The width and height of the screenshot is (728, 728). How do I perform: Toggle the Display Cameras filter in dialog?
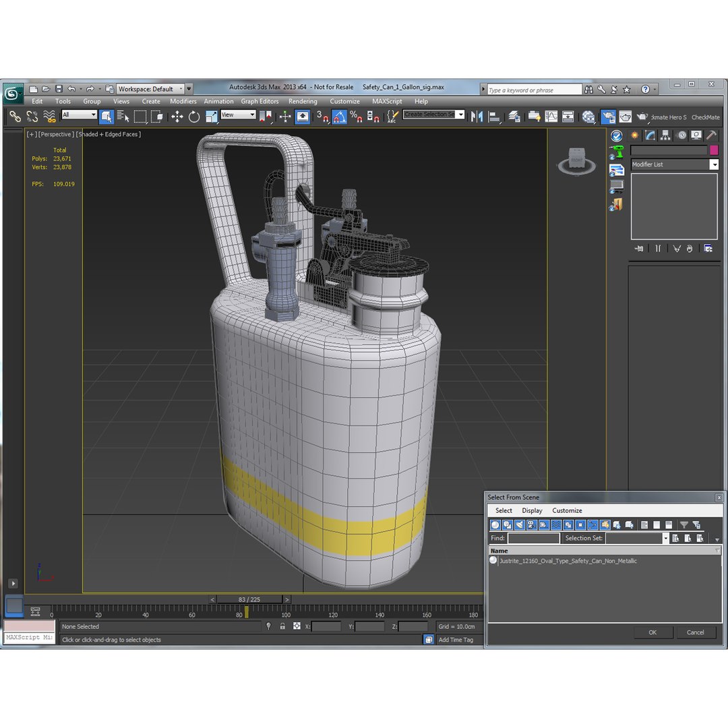pyautogui.click(x=532, y=525)
